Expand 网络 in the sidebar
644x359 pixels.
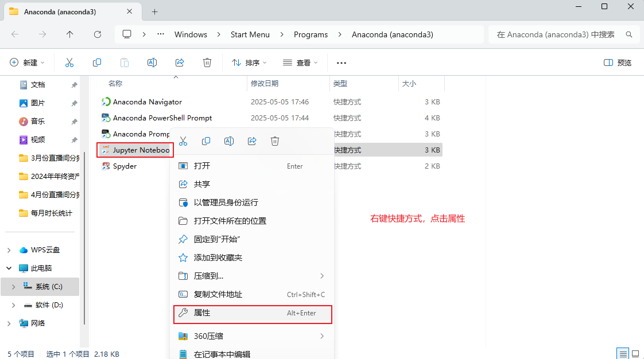point(9,323)
